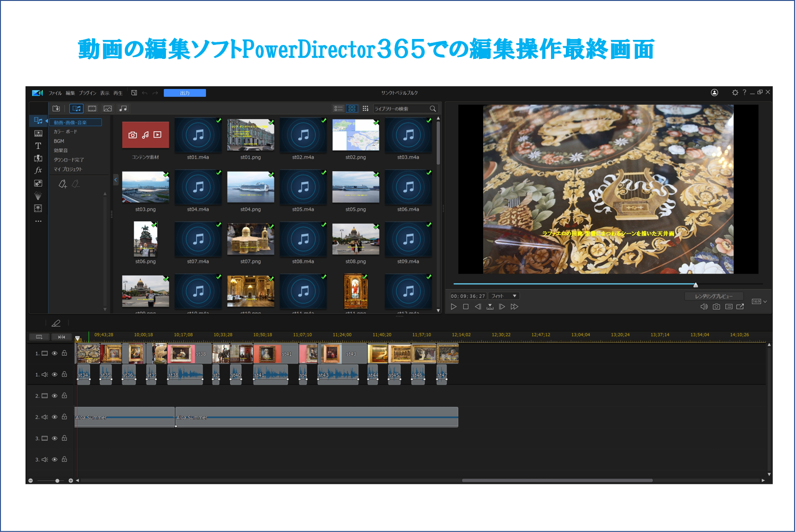
Task: Switch library to details list view
Action: coord(339,109)
